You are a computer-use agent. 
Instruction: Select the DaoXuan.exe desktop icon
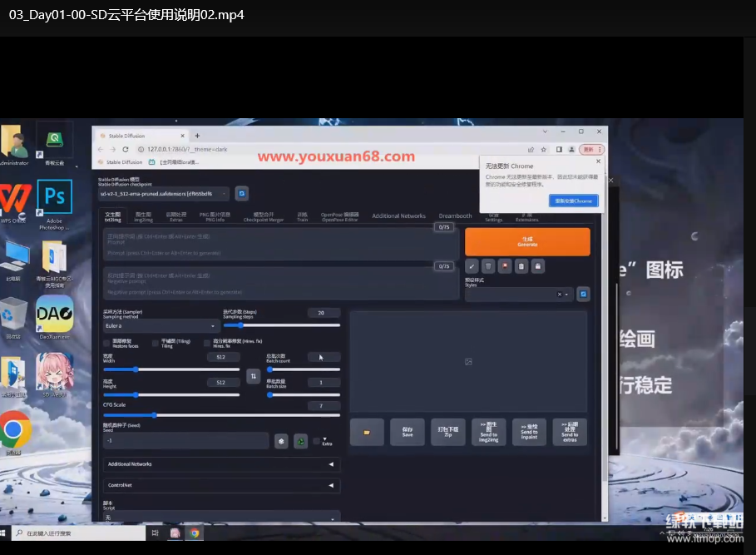[55, 317]
